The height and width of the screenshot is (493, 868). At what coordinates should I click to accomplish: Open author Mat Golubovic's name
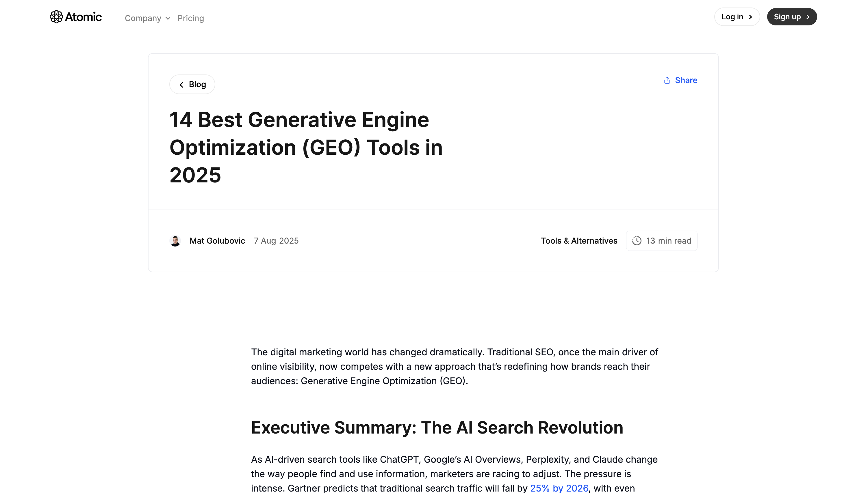[x=217, y=241]
